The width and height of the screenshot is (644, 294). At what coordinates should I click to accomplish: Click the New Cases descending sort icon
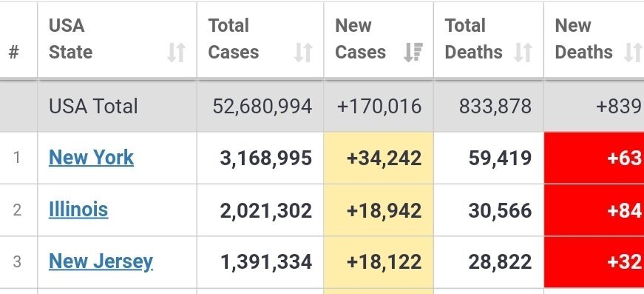(x=413, y=53)
